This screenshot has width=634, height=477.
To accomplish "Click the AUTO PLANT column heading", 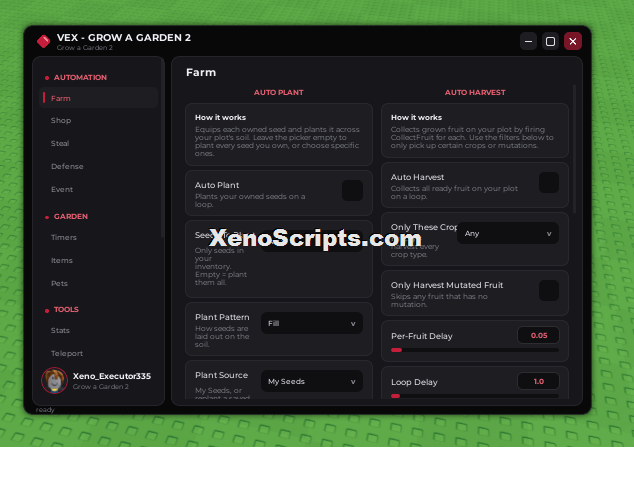I will pyautogui.click(x=279, y=92).
